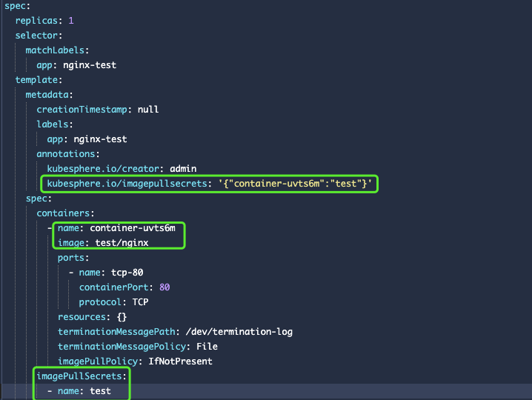Click the resources empty braces
Screen dimensions: 532x400
pyautogui.click(x=122, y=317)
